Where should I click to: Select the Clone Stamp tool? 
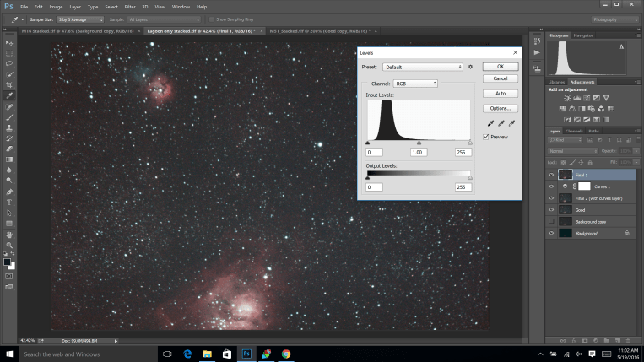9,128
